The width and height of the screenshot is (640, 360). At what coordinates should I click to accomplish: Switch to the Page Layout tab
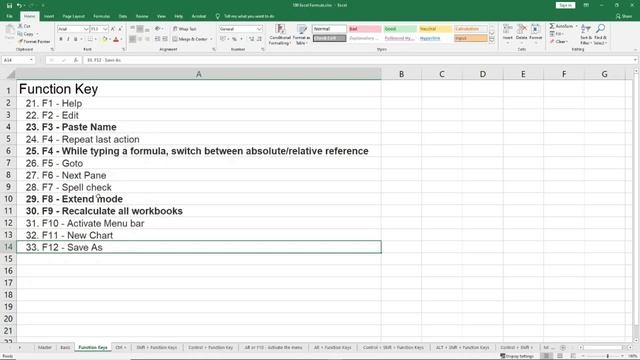(x=73, y=16)
